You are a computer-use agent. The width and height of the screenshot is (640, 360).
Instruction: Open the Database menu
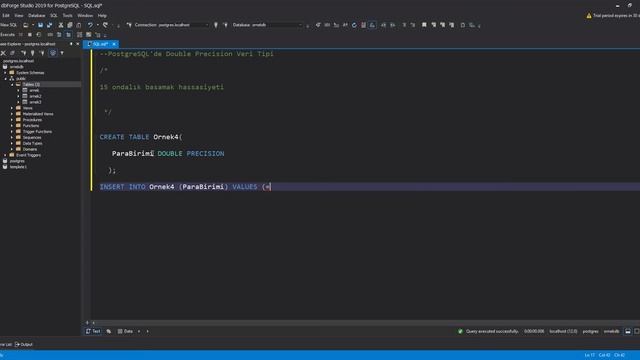point(37,16)
